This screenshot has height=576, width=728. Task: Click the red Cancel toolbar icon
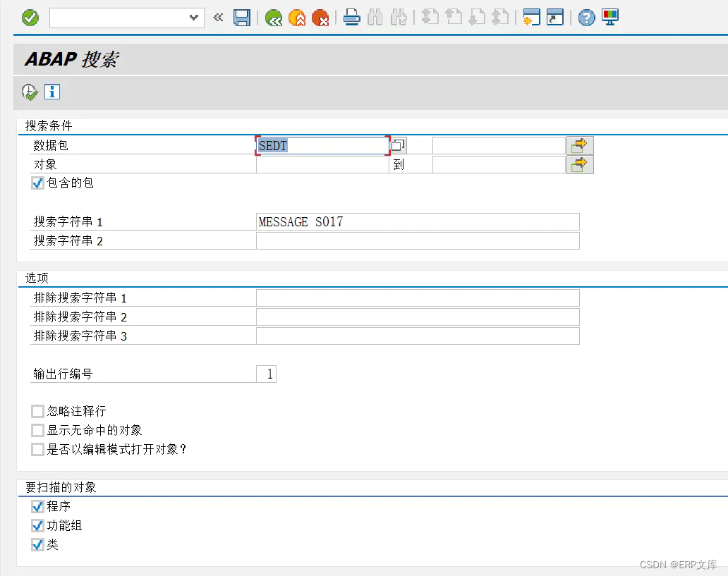click(x=322, y=18)
